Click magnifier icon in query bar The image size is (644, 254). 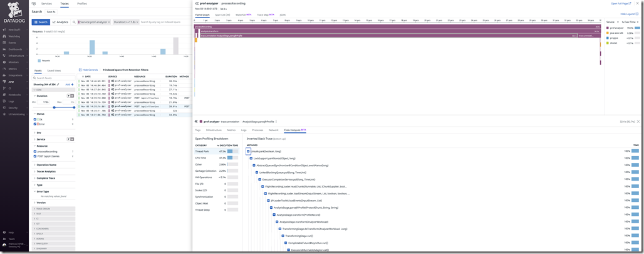(x=74, y=22)
